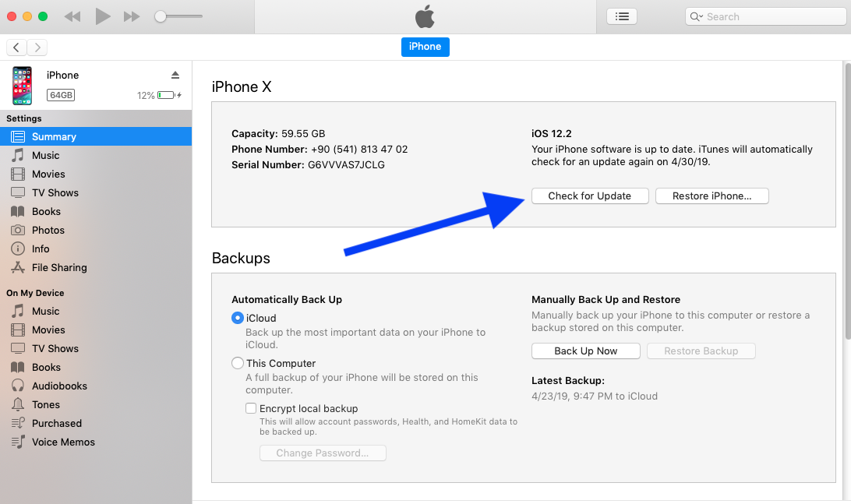Click the Restore iPhone... button
Viewport: 851px width, 504px height.
pyautogui.click(x=712, y=196)
